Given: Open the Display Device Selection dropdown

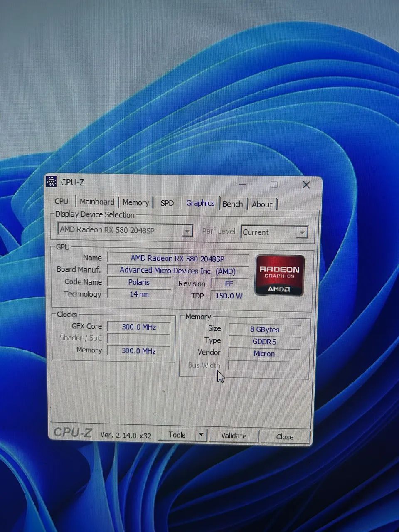Looking at the screenshot, I should [187, 230].
